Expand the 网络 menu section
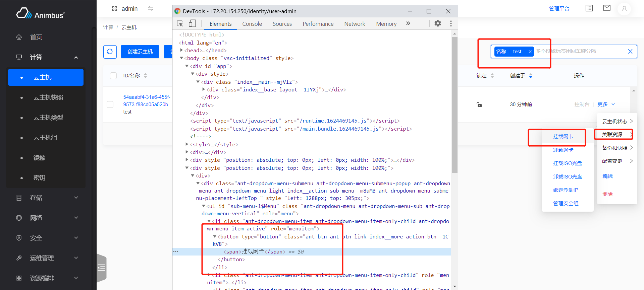Image resolution: width=644 pixels, height=290 pixels. pyautogui.click(x=76, y=218)
